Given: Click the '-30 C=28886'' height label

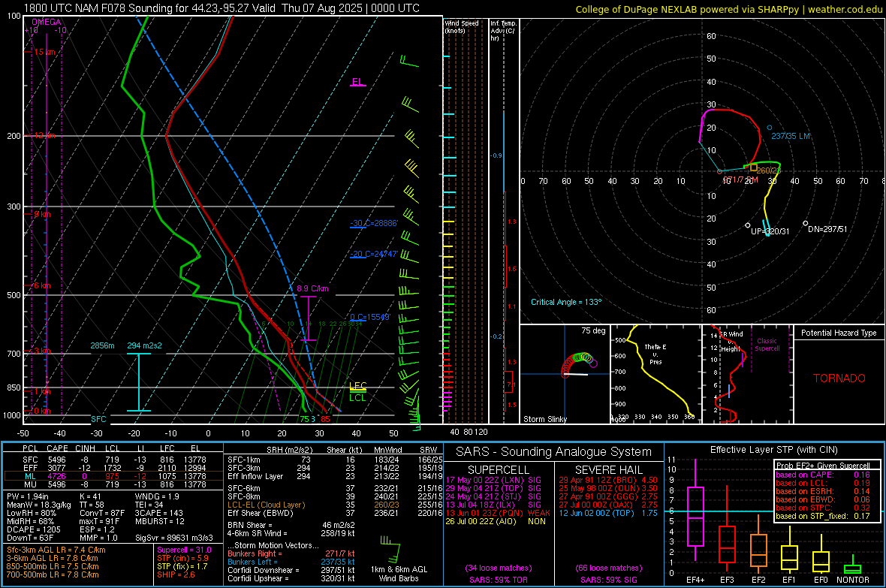Looking at the screenshot, I should click(374, 223).
